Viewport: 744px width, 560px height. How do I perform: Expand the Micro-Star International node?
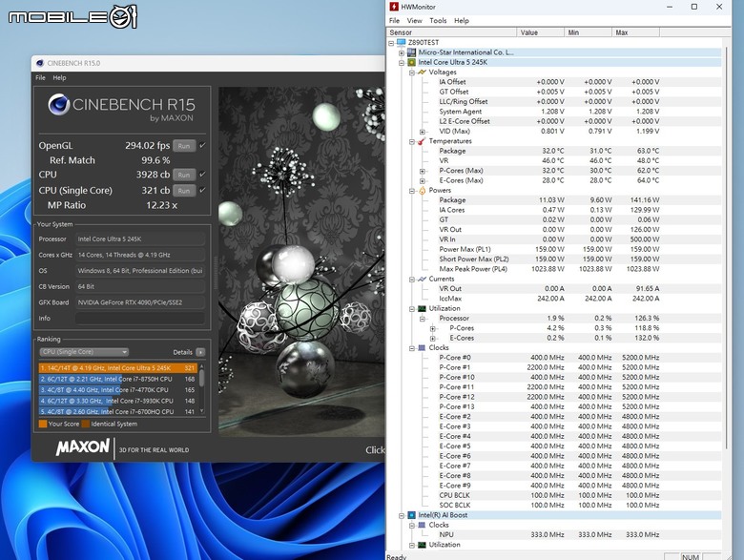click(402, 52)
